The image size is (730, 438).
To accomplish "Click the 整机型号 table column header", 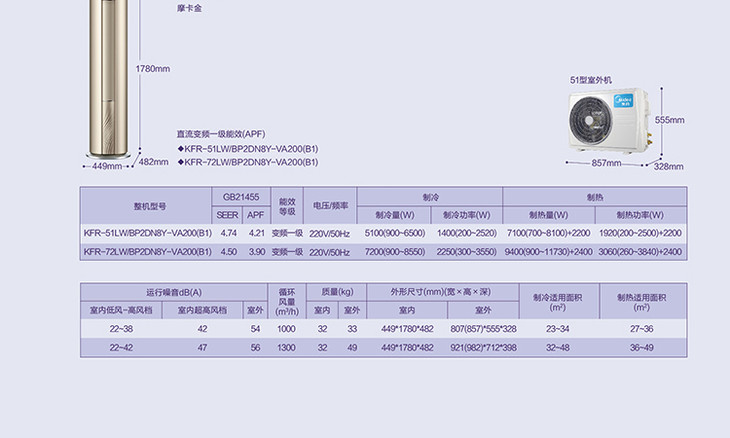I will click(148, 206).
